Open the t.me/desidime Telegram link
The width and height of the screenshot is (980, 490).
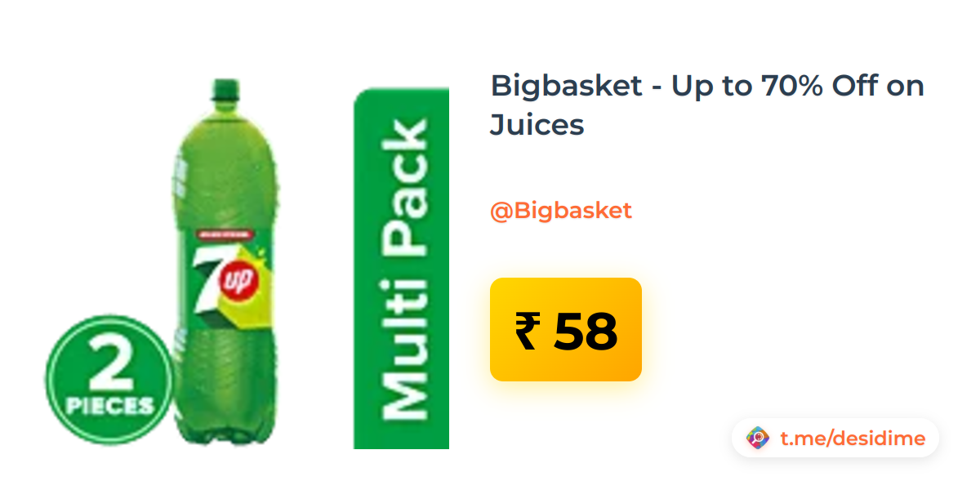[x=853, y=439]
